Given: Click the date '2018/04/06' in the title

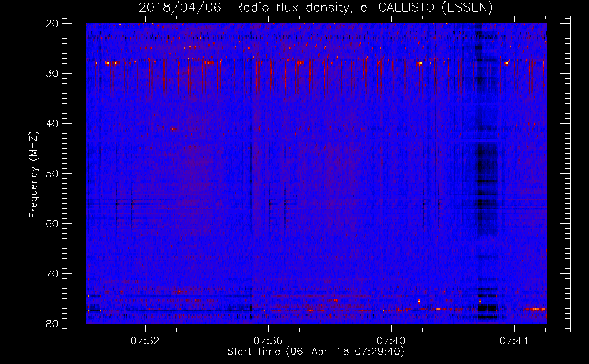Looking at the screenshot, I should tap(180, 8).
